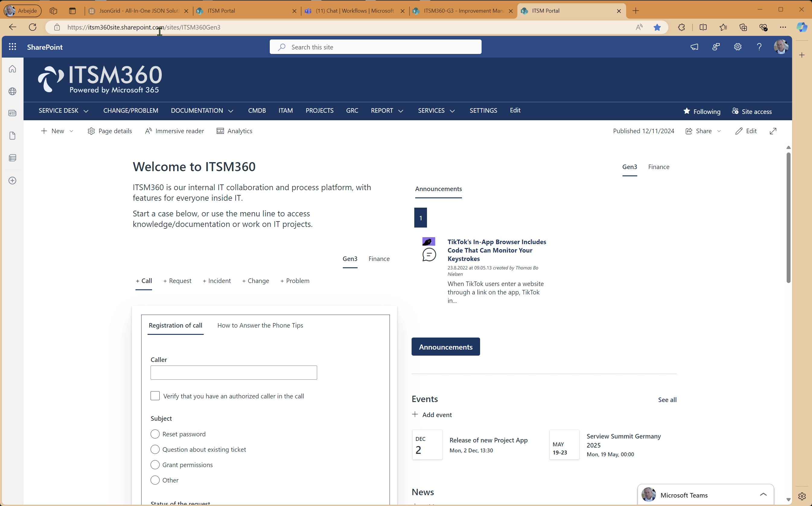Click the Announcements button

pyautogui.click(x=445, y=347)
